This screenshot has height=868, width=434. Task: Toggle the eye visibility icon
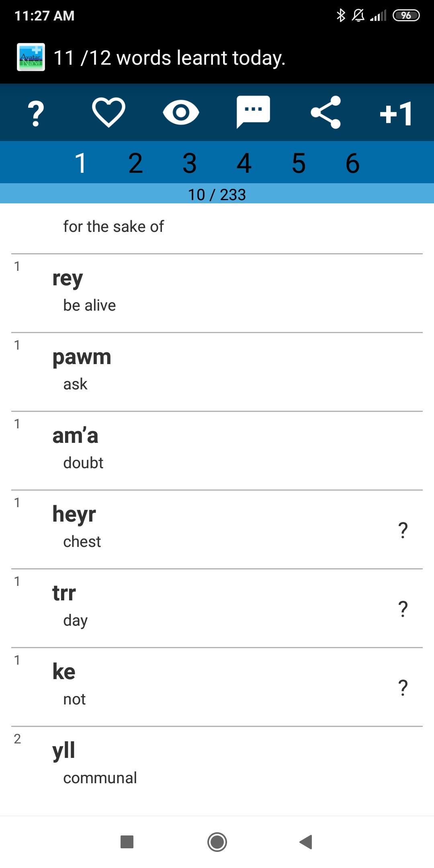point(181,113)
